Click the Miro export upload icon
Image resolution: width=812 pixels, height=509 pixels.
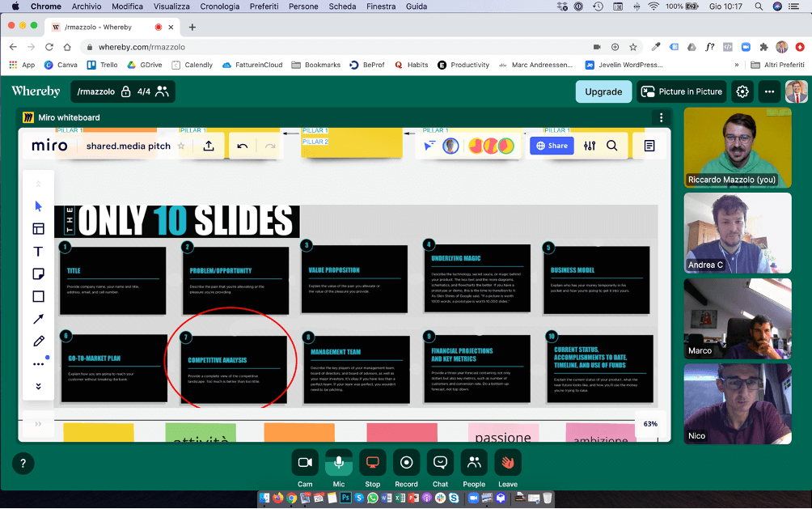pyautogui.click(x=209, y=146)
